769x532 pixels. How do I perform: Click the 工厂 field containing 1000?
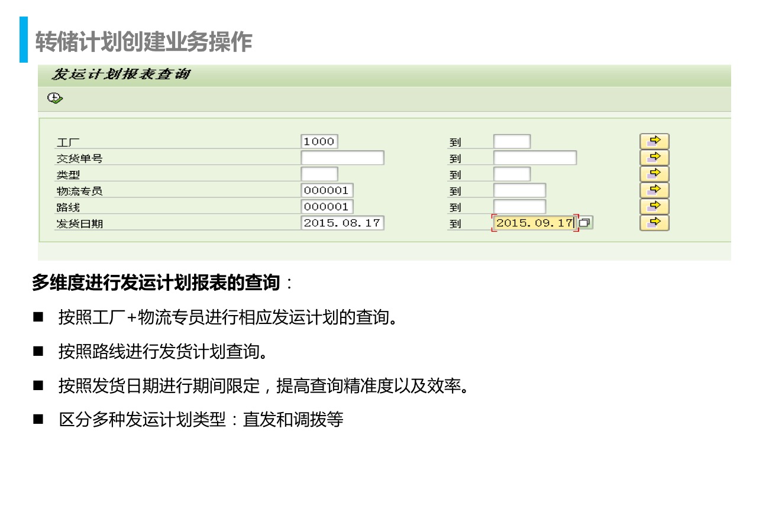tap(319, 141)
